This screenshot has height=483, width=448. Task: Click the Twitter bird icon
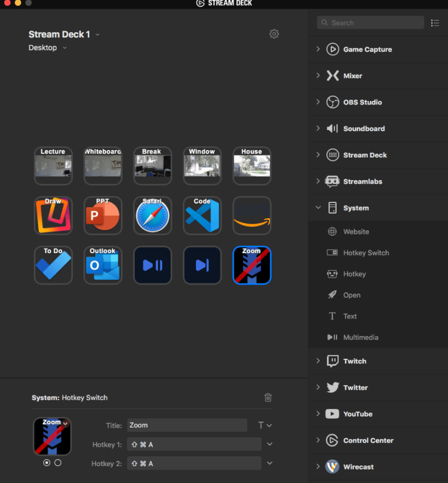click(332, 387)
